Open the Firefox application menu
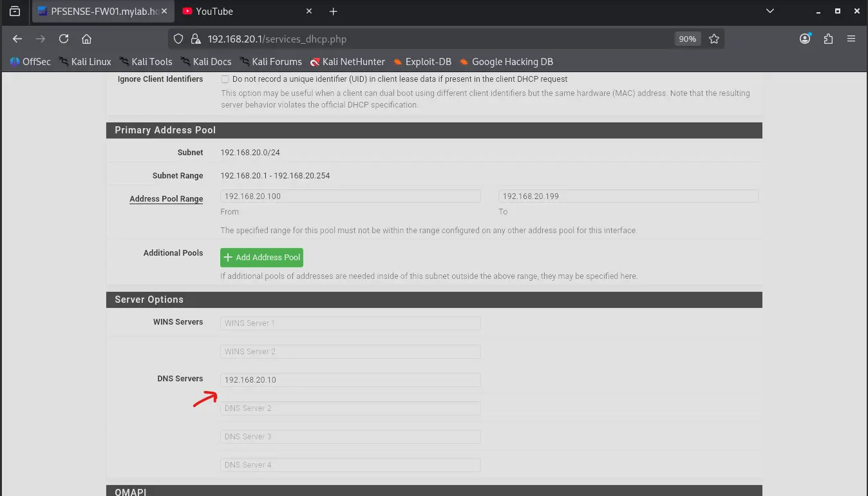This screenshot has height=496, width=868. [851, 39]
